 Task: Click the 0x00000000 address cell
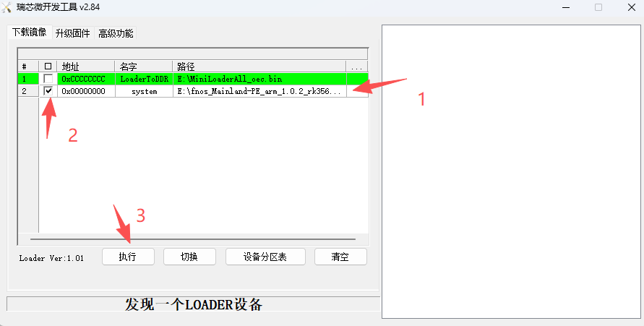tap(86, 91)
